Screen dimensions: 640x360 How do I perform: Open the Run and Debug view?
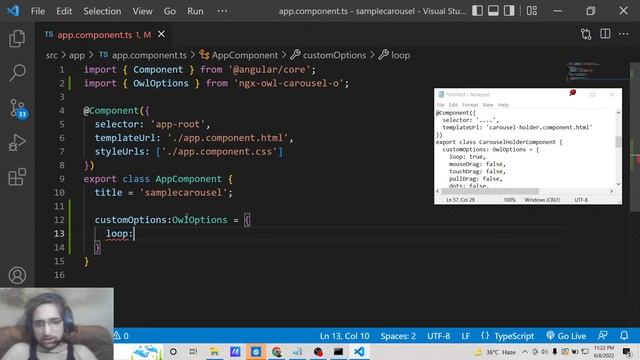click(17, 142)
